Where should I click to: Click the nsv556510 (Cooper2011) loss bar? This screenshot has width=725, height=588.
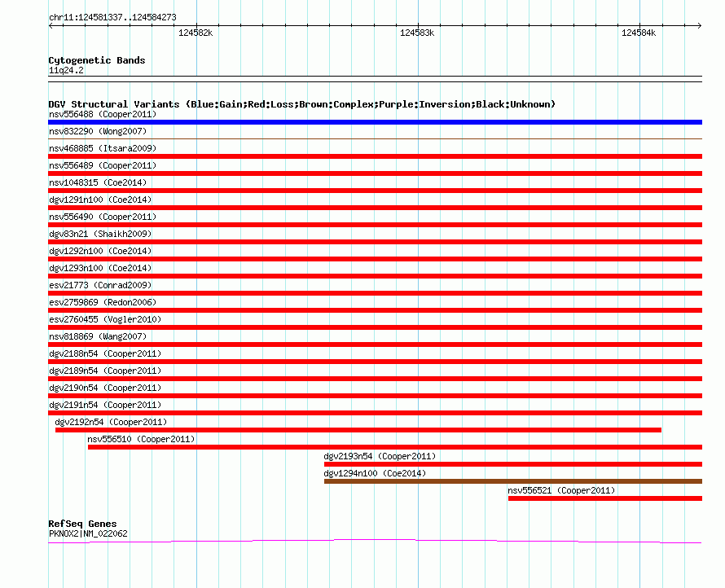(394, 447)
